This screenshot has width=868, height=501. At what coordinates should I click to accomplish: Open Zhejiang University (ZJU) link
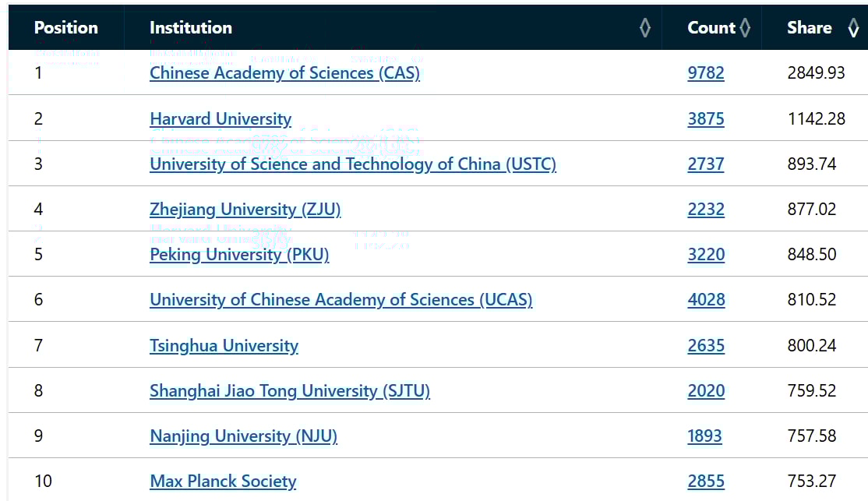tap(245, 210)
